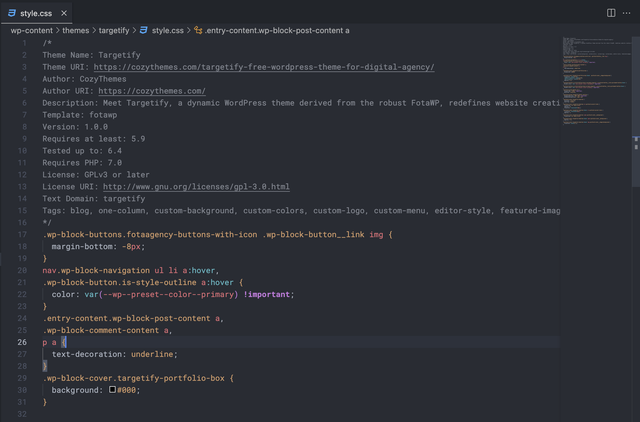This screenshot has height=422, width=640.
Task: Click 'var(--wp--preset--color--primary)' value
Action: click(x=161, y=294)
